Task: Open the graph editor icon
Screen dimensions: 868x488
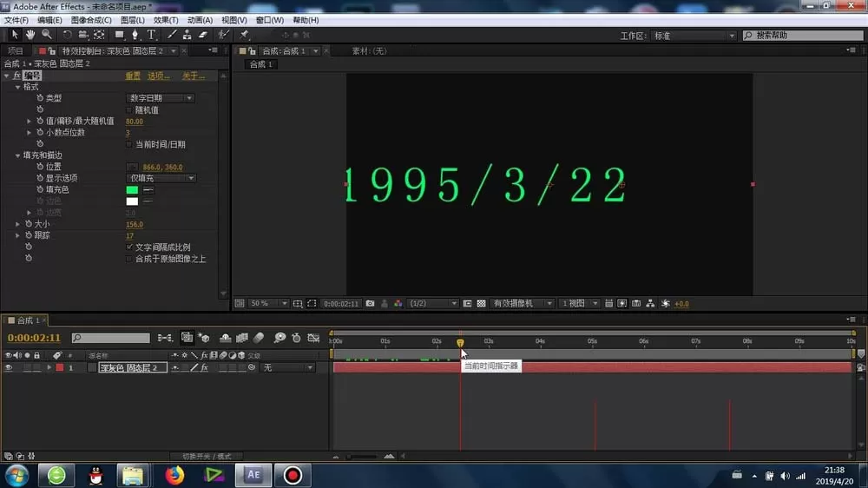Action: point(313,337)
